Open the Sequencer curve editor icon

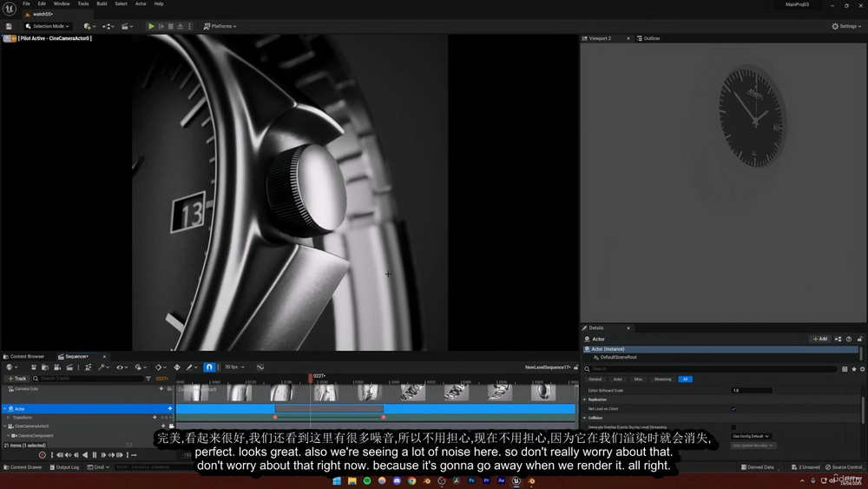[260, 367]
